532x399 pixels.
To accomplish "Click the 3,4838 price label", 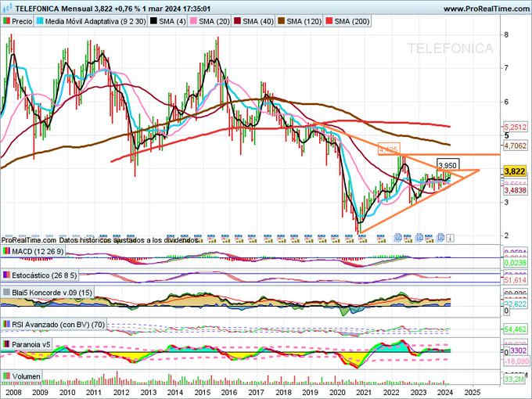I will (516, 190).
